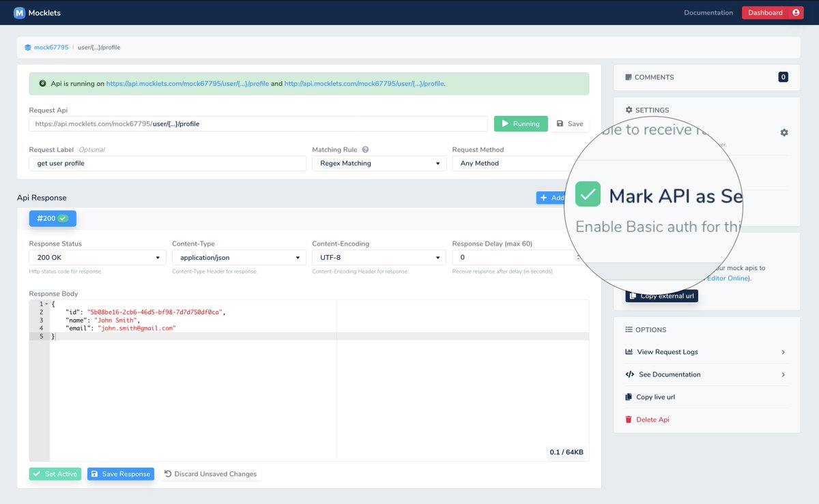
Task: Click the copy icon beside Copy live url
Action: tap(629, 397)
